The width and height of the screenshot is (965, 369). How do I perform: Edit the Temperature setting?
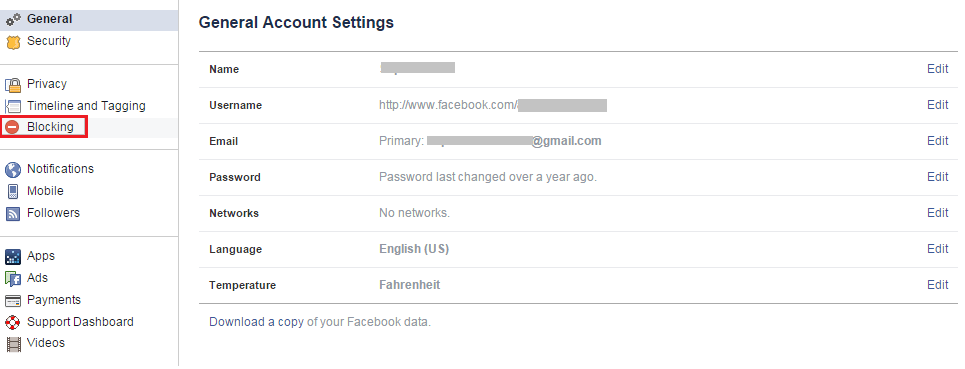point(937,285)
